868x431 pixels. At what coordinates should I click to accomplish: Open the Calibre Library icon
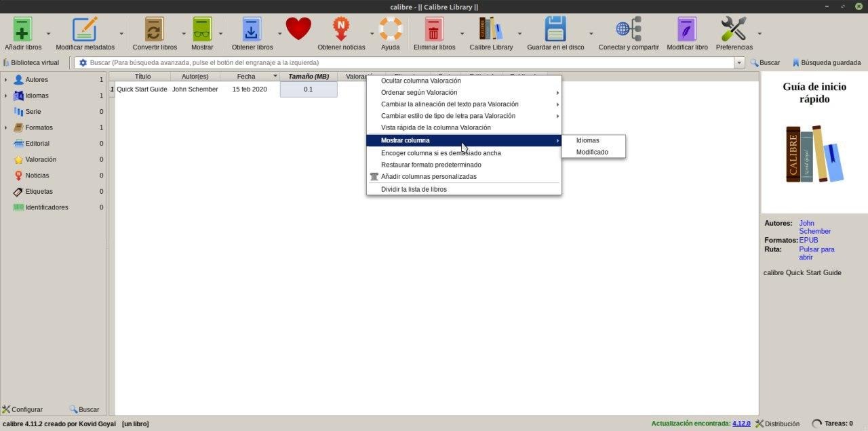491,29
